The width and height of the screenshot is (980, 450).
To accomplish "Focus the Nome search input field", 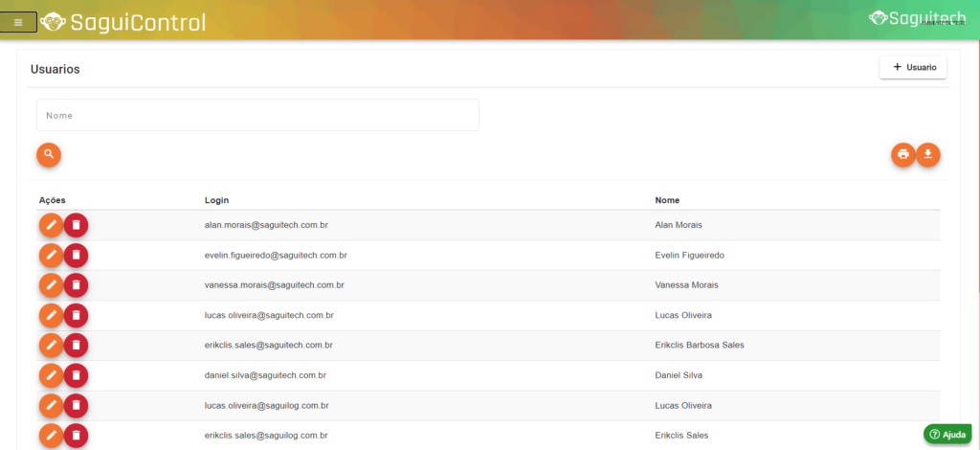I will click(x=257, y=115).
